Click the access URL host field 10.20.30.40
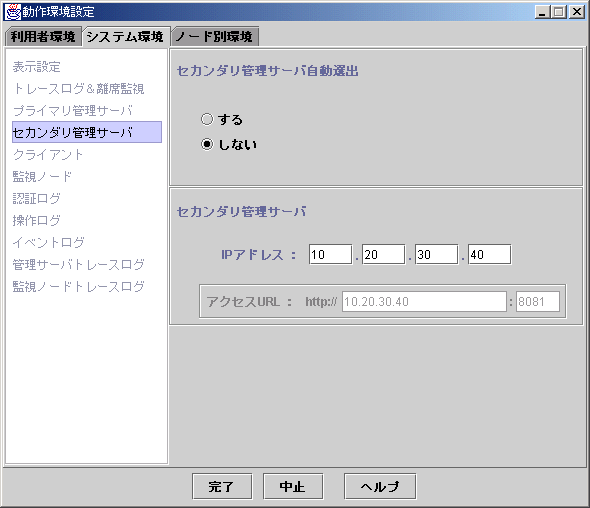590x508 pixels. pos(424,301)
